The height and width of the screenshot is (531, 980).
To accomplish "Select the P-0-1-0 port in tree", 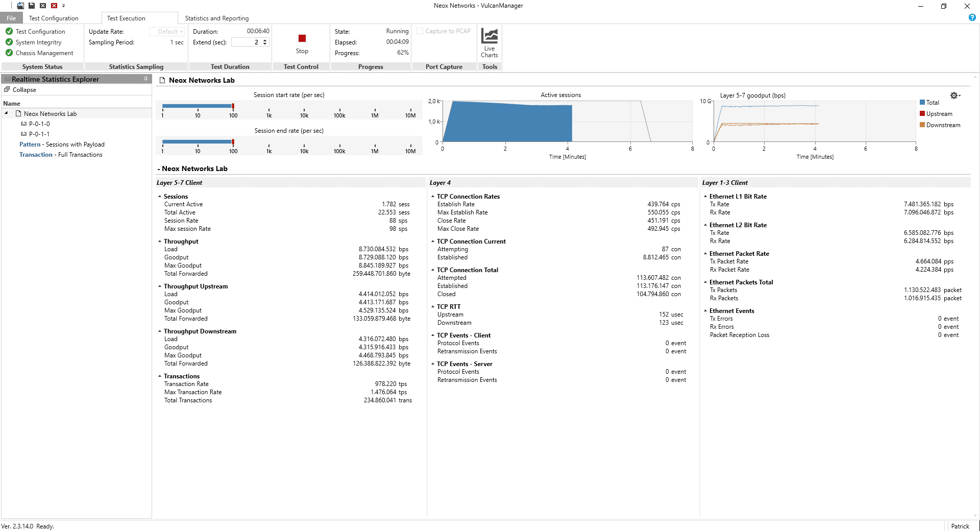I will pos(39,124).
